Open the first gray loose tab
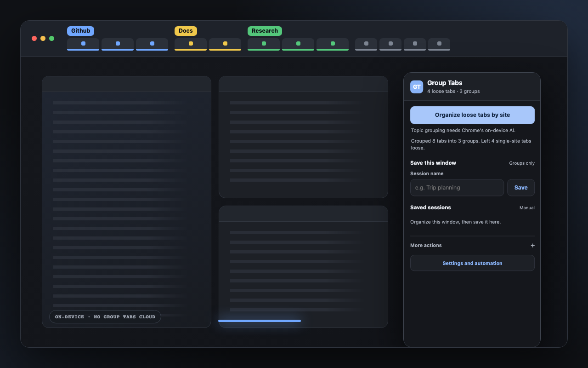 coord(366,44)
